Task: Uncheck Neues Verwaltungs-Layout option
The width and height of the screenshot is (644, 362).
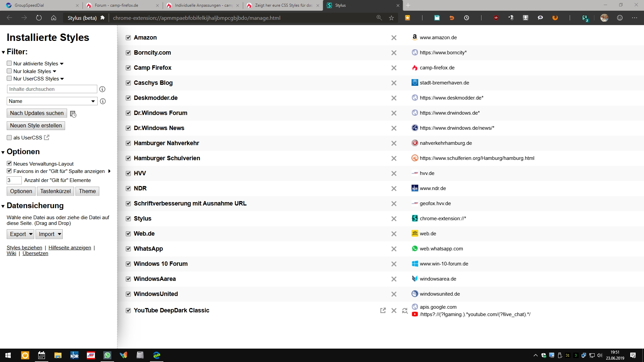Action: coord(9,164)
